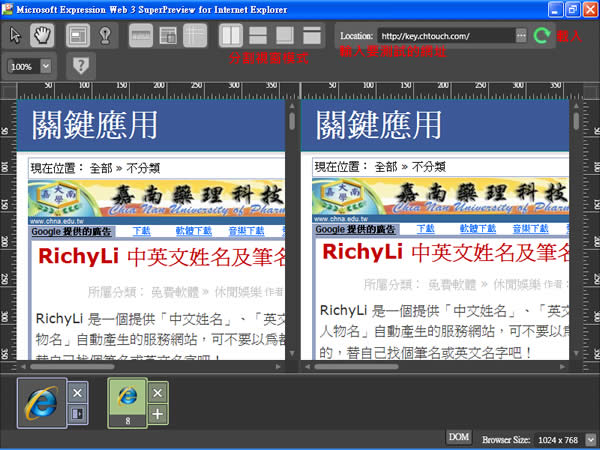Click the app icon in the title bar
600x450 pixels.
coord(7,9)
